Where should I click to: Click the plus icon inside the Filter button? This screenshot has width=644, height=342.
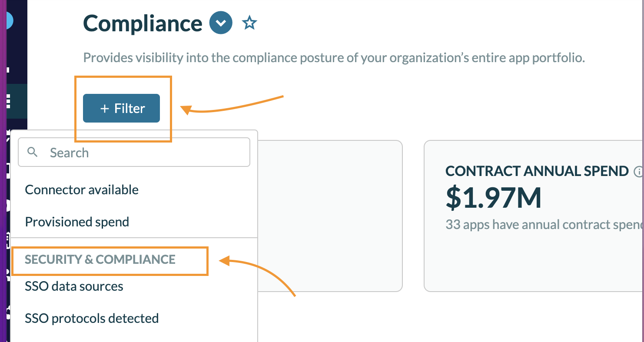tap(104, 109)
